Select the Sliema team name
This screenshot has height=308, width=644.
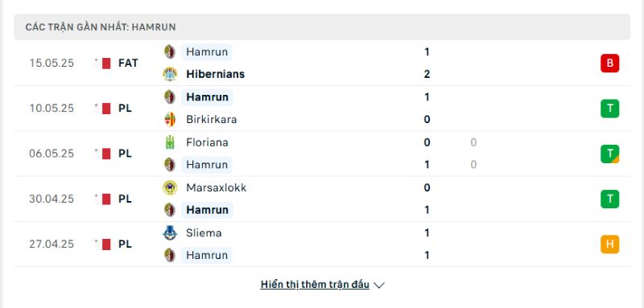tap(204, 233)
